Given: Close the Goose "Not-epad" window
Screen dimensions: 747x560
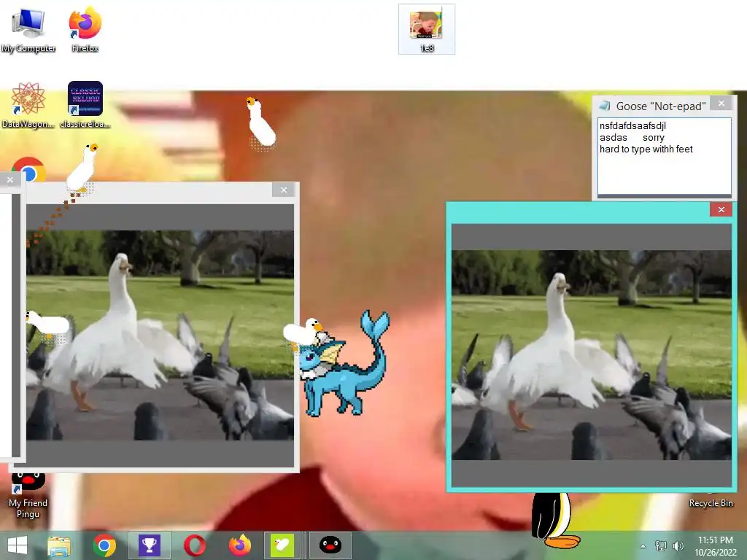Looking at the screenshot, I should coord(721,104).
